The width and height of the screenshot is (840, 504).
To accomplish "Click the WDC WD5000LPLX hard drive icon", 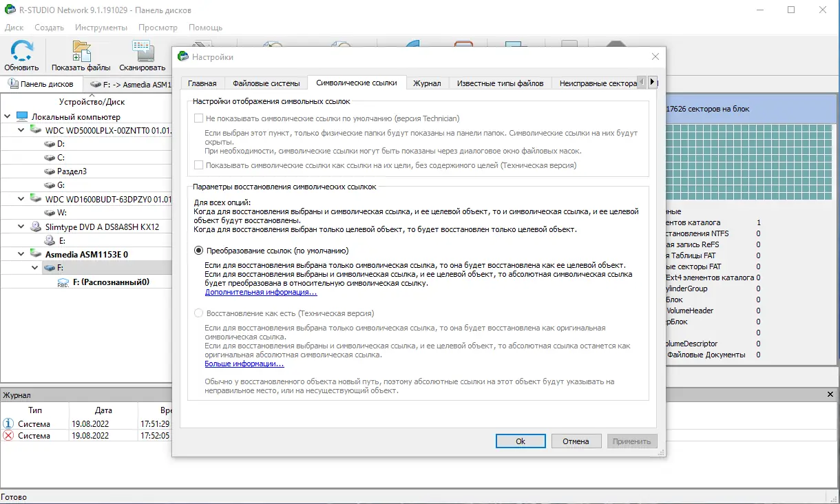I will (x=35, y=129).
